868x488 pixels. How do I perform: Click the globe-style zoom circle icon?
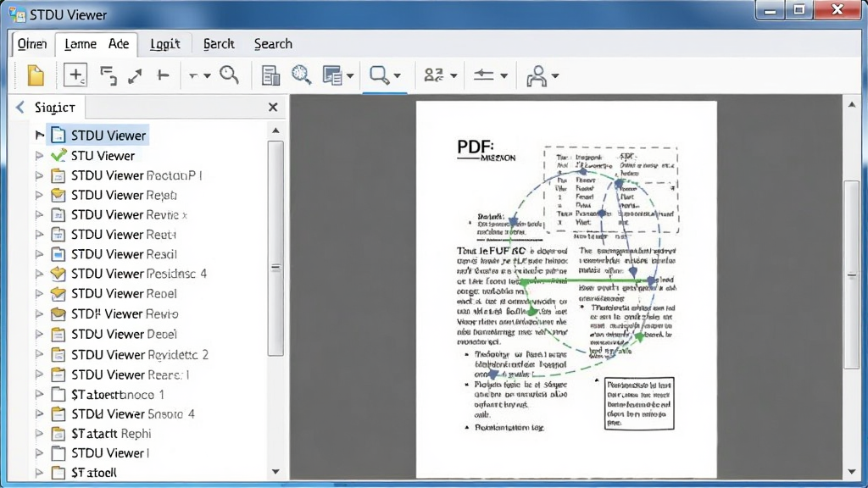[302, 75]
